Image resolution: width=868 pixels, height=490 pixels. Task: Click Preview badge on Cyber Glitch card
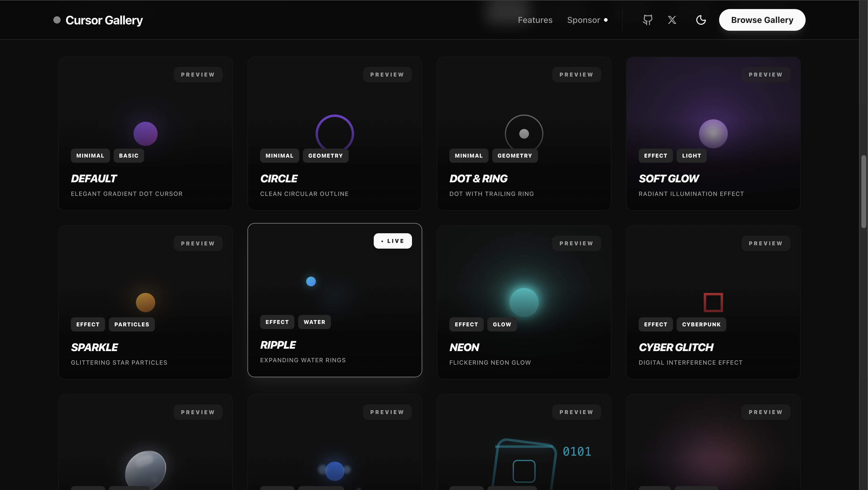point(766,243)
